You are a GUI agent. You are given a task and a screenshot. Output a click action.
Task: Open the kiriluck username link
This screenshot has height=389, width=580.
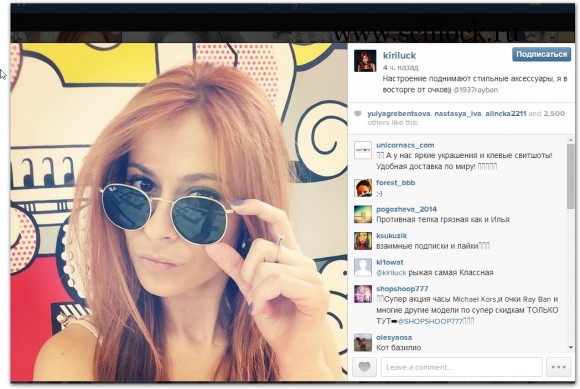pos(399,55)
